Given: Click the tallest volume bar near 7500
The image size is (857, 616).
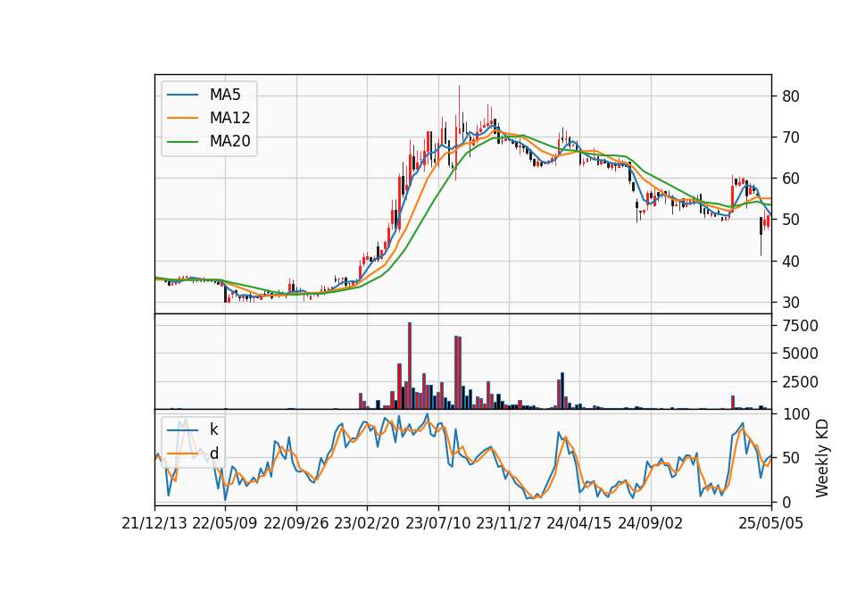Looking at the screenshot, I should pos(410,366).
